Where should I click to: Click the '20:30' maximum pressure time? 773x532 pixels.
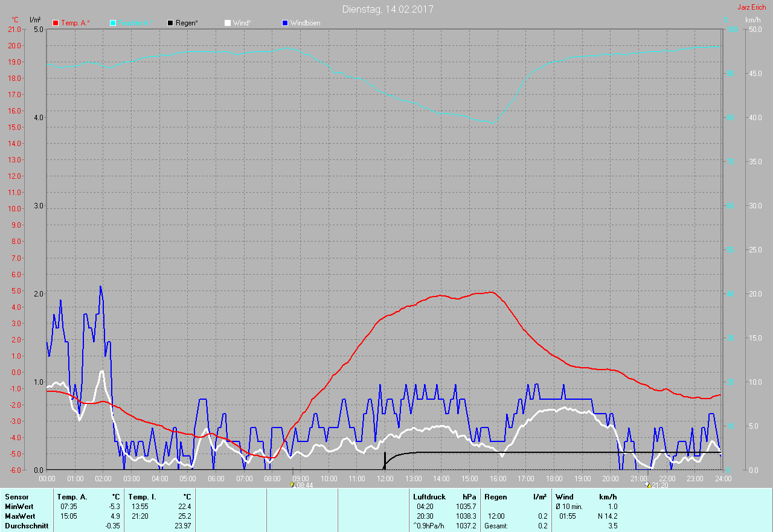coord(425,516)
